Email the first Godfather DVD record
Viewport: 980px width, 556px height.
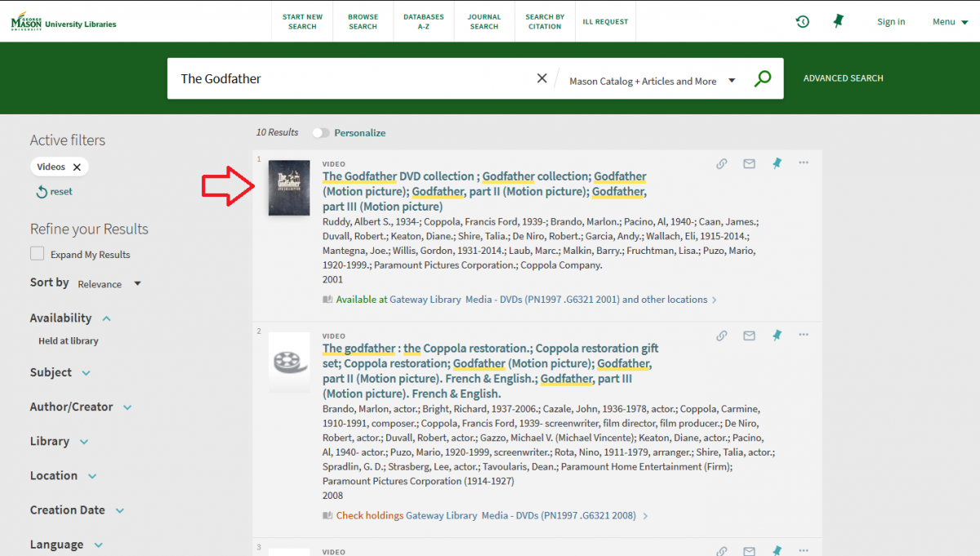pos(749,163)
